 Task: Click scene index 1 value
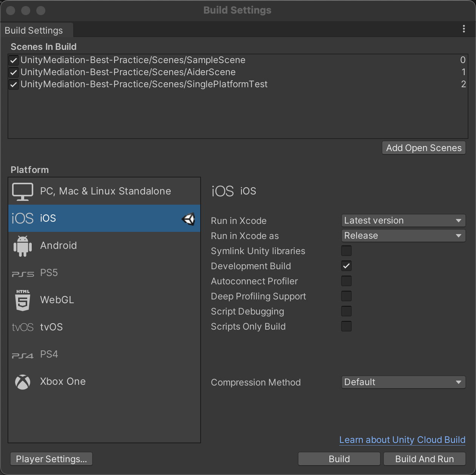pos(464,72)
